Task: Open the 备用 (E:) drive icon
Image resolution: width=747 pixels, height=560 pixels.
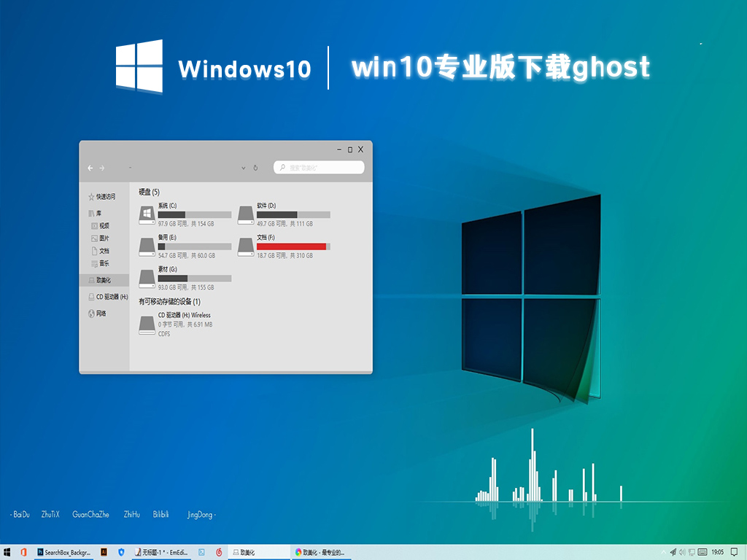Action: [147, 246]
